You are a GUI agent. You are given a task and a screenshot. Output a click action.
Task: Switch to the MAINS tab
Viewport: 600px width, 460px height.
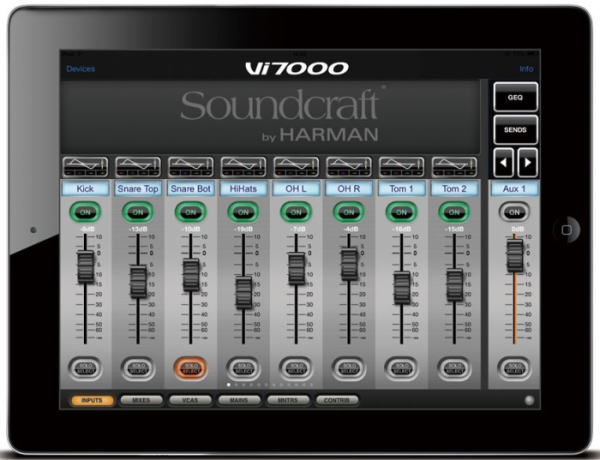(x=239, y=400)
